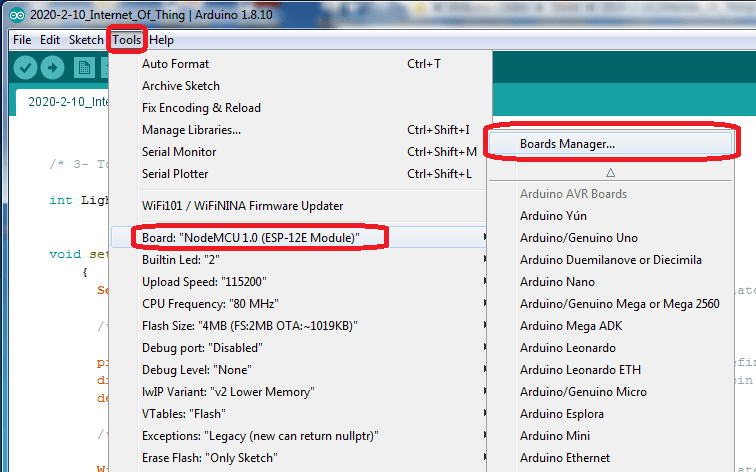Click the 'void' keyword in code editor

point(65,254)
